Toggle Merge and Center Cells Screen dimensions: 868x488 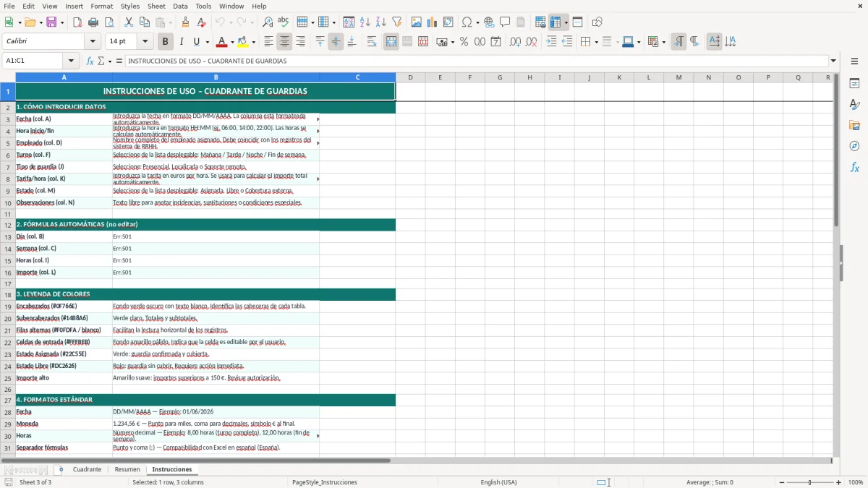coord(391,42)
